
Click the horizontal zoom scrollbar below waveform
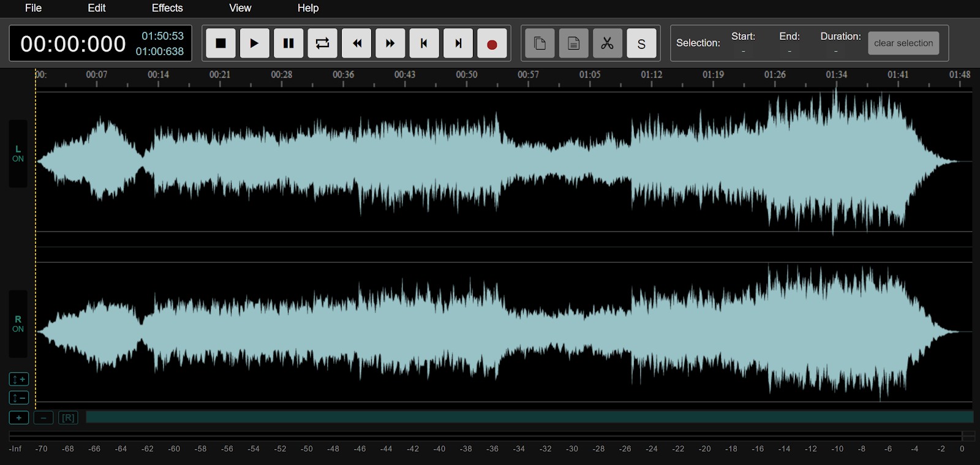(529, 417)
